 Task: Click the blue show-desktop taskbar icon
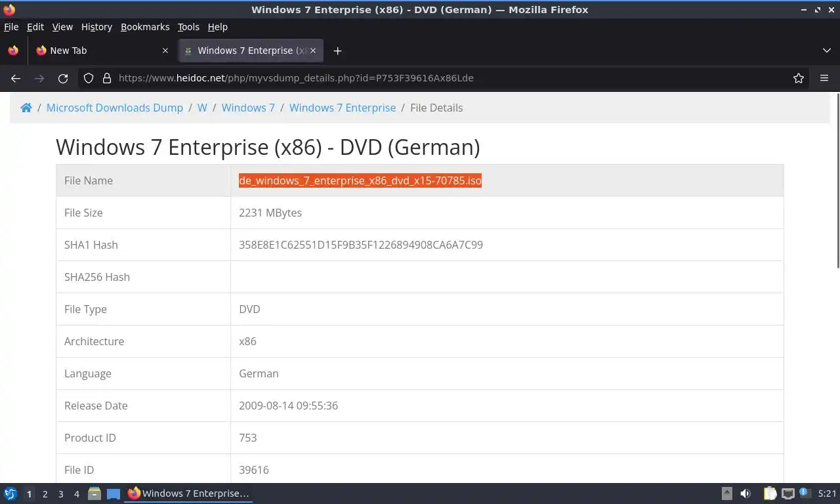pos(114,493)
